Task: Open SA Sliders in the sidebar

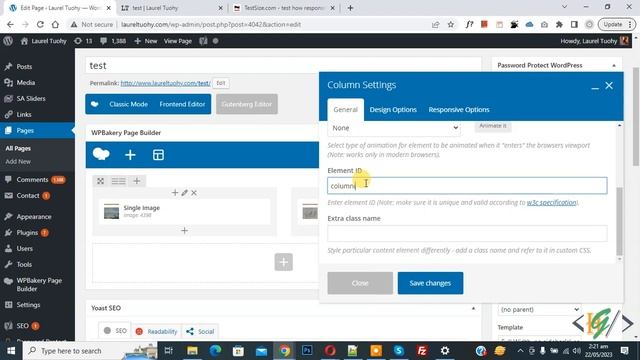Action: click(31, 98)
